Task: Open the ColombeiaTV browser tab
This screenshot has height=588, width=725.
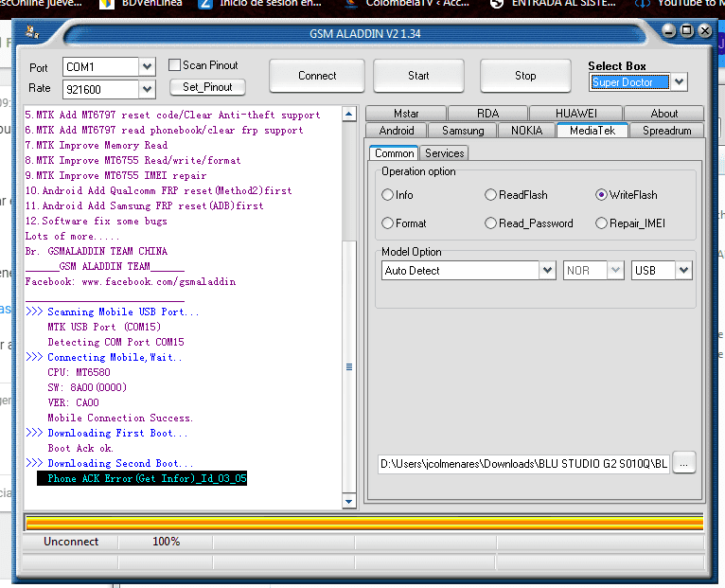Action: pyautogui.click(x=407, y=4)
